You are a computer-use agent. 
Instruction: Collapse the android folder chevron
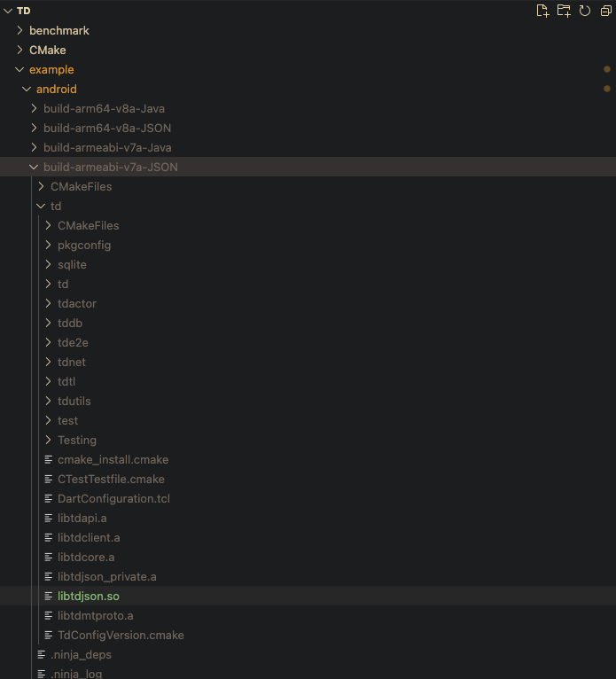(27, 90)
